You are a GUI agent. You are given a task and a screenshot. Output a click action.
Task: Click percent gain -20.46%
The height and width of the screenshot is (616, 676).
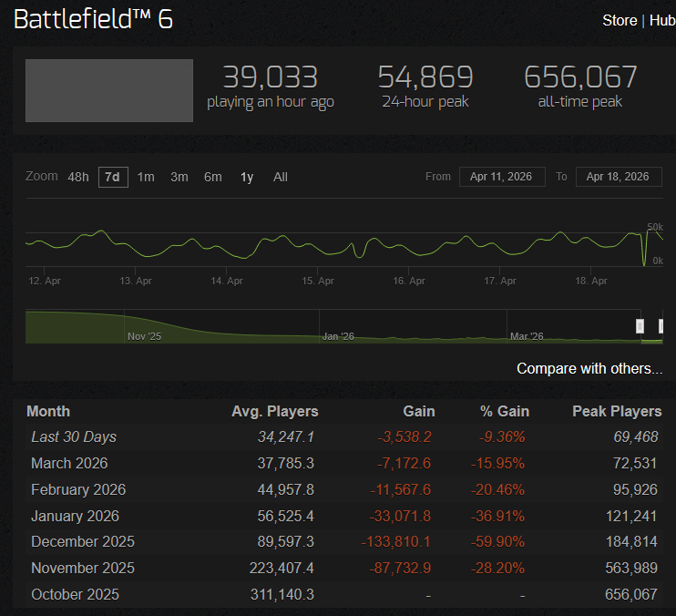pos(497,489)
